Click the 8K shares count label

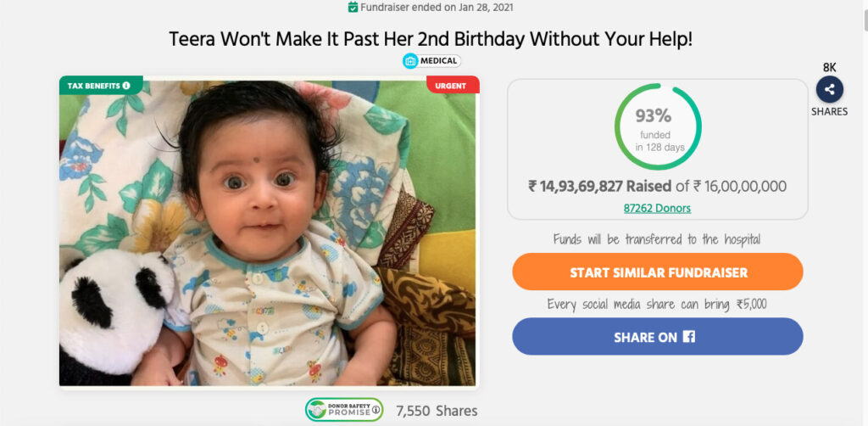click(829, 68)
